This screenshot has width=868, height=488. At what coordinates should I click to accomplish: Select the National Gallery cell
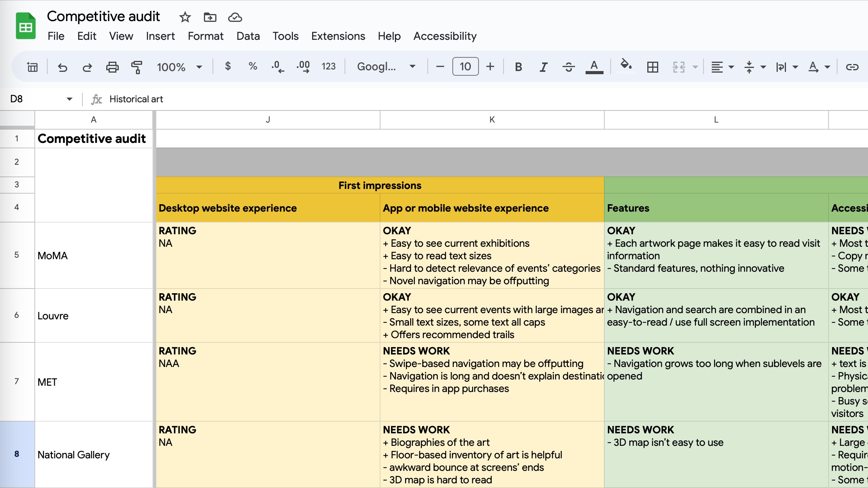point(94,454)
